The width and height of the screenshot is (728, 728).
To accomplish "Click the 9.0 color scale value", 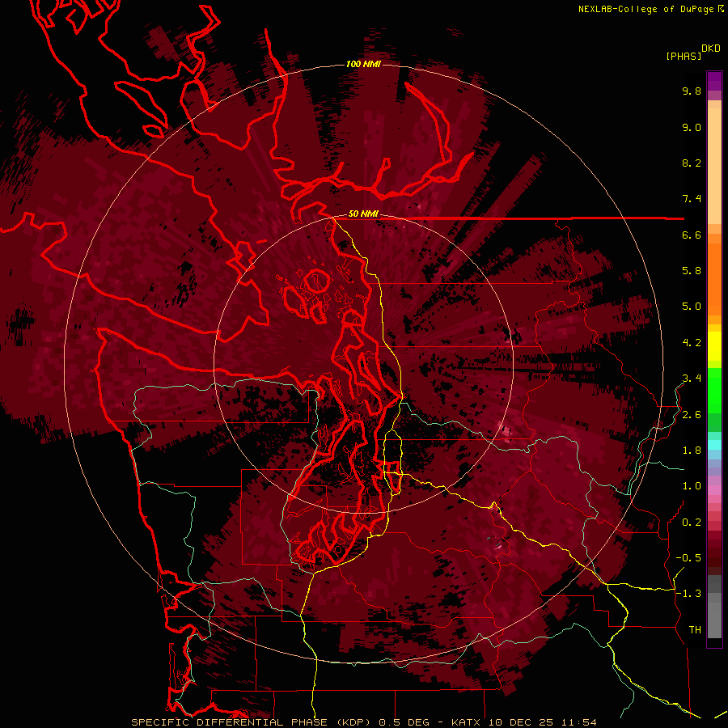I will tap(692, 127).
